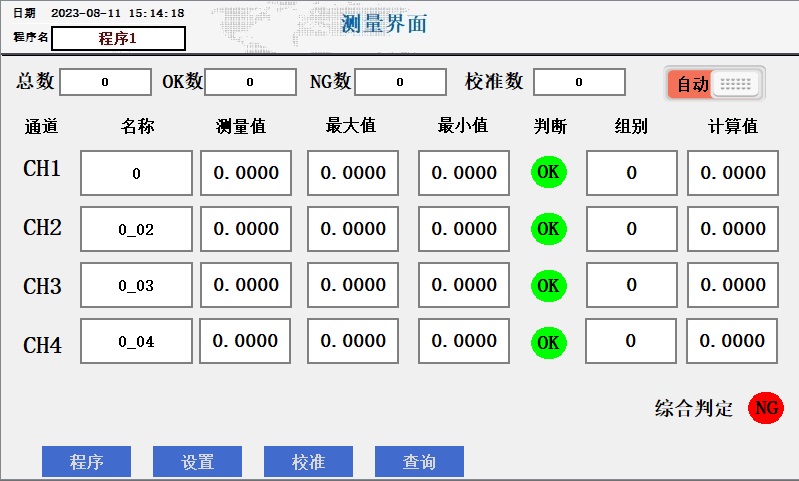Image resolution: width=799 pixels, height=481 pixels.
Task: Click the 综合判定 NG red indicator
Action: 766,408
